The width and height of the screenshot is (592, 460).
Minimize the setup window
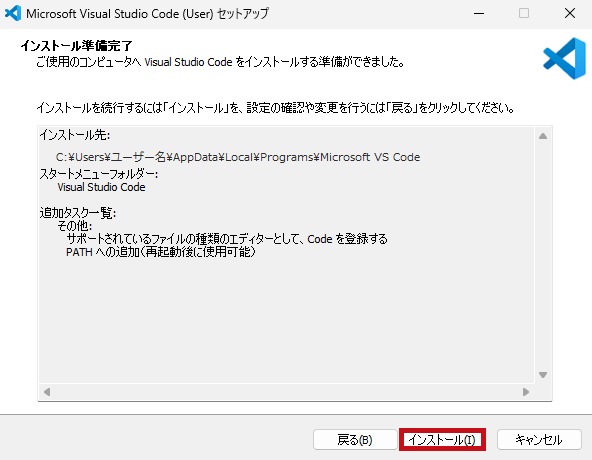click(479, 14)
